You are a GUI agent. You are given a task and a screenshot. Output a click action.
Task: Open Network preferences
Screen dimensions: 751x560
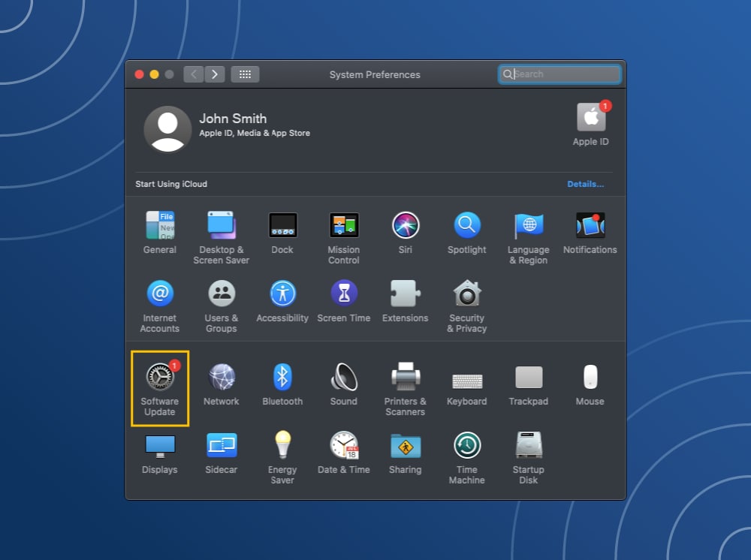pos(222,384)
